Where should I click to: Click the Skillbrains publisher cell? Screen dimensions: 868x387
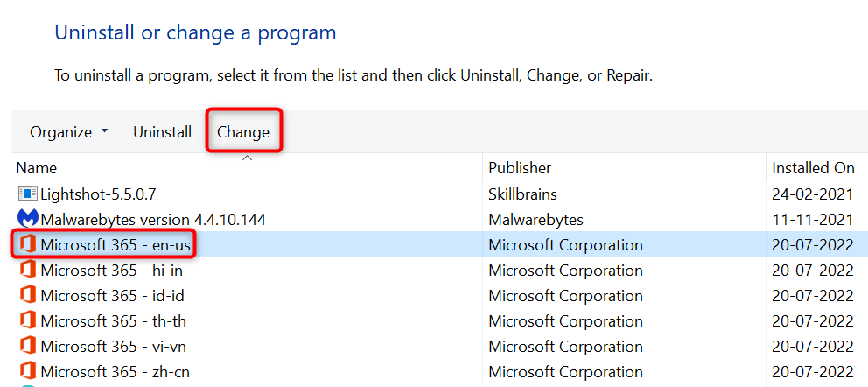point(522,193)
